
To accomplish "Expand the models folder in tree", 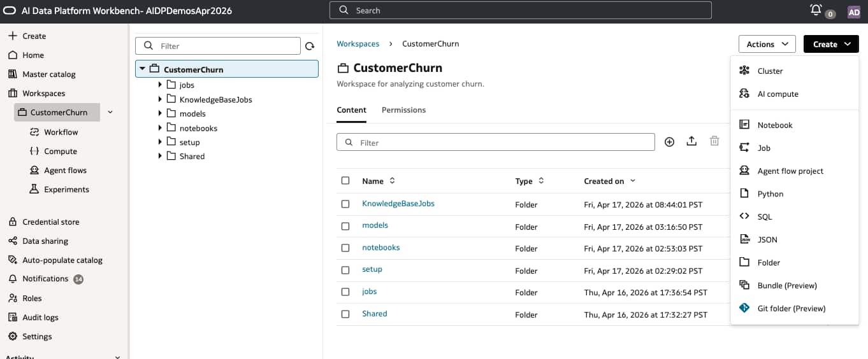I will pos(160,113).
